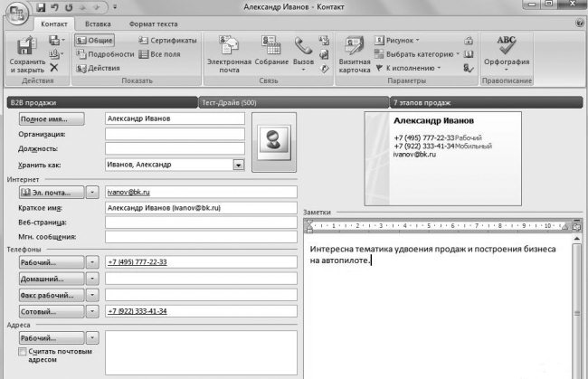Click the Сотовый phone button
Screen dimensions: 588x379
point(50,311)
